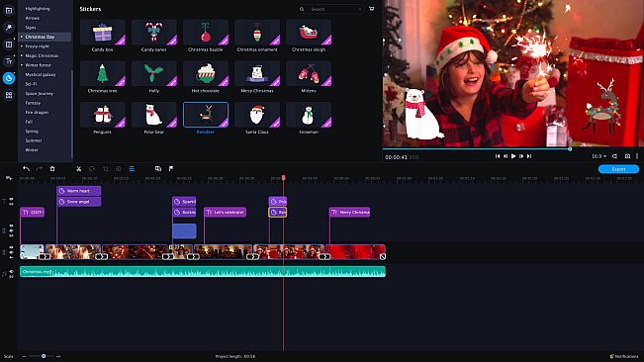644x362 pixels.
Task: Add a marker with the flag icon
Action: point(171,169)
